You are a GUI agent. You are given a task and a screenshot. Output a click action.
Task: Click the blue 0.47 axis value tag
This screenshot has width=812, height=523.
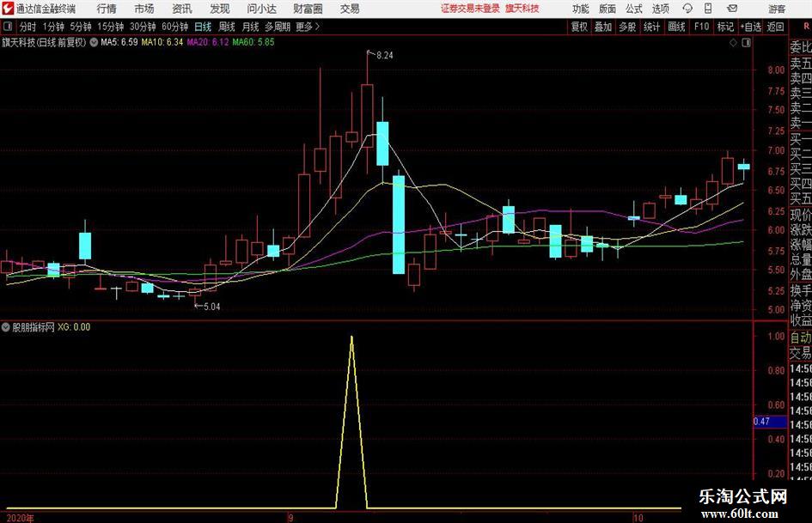770,422
